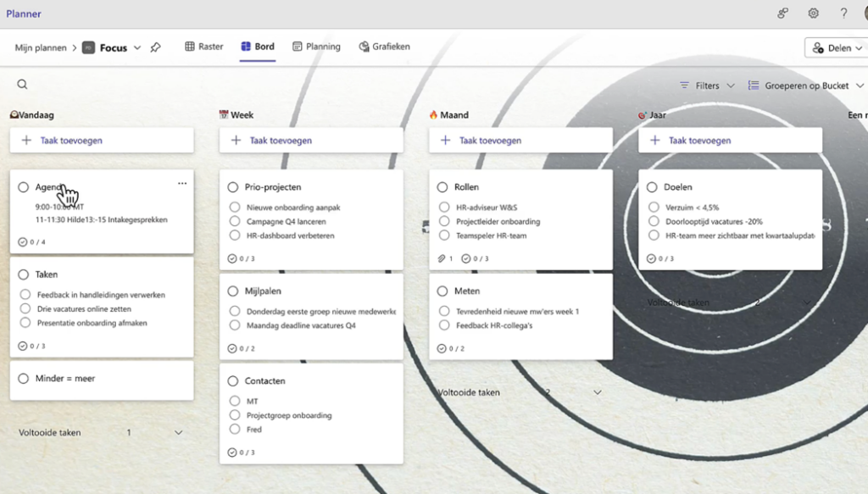Open Groeperen op Bucket dropdown

click(x=805, y=86)
